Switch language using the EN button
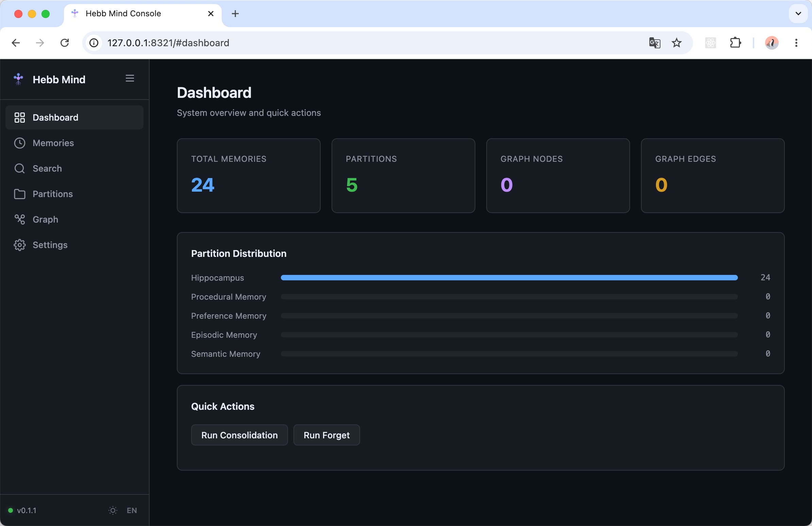The width and height of the screenshot is (812, 526). coord(132,510)
